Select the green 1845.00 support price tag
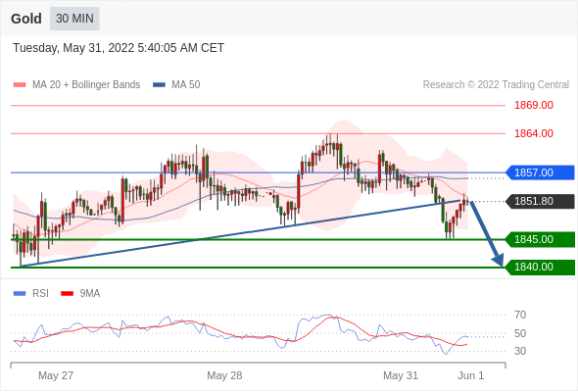The image size is (578, 392). click(x=540, y=239)
